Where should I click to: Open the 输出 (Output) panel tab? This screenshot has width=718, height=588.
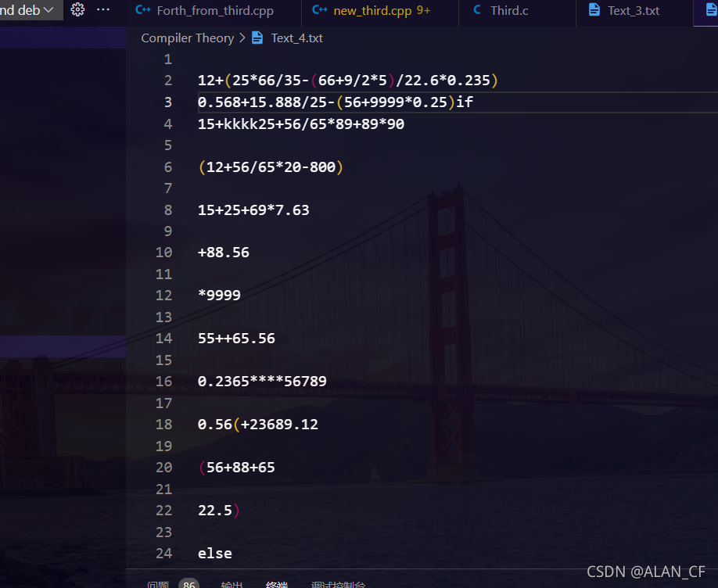232,584
